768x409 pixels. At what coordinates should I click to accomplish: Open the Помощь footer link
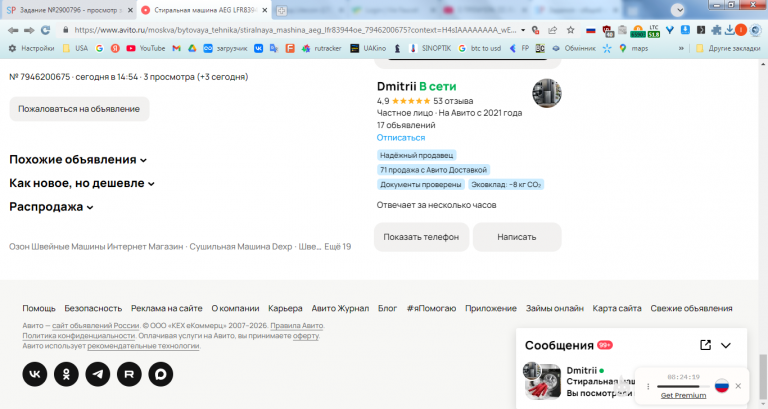[39, 308]
